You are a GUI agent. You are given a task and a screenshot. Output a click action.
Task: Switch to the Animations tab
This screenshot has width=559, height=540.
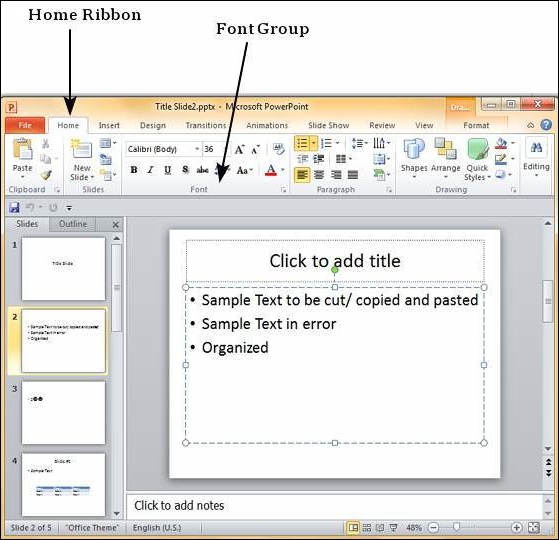tap(267, 125)
